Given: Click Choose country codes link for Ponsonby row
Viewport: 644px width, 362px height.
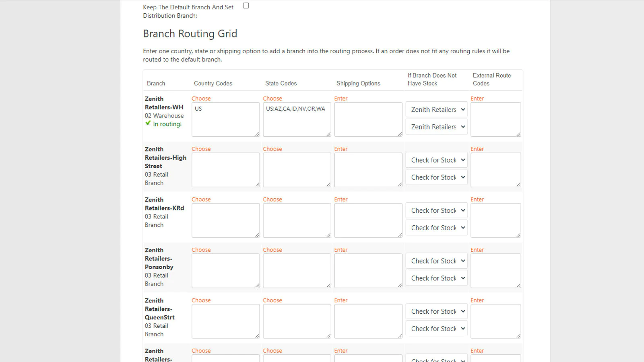Looking at the screenshot, I should [x=201, y=250].
